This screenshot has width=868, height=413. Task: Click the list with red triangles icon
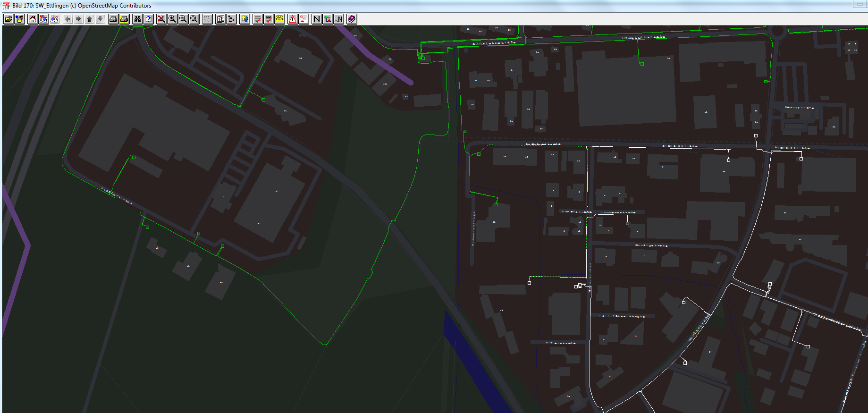coord(303,19)
